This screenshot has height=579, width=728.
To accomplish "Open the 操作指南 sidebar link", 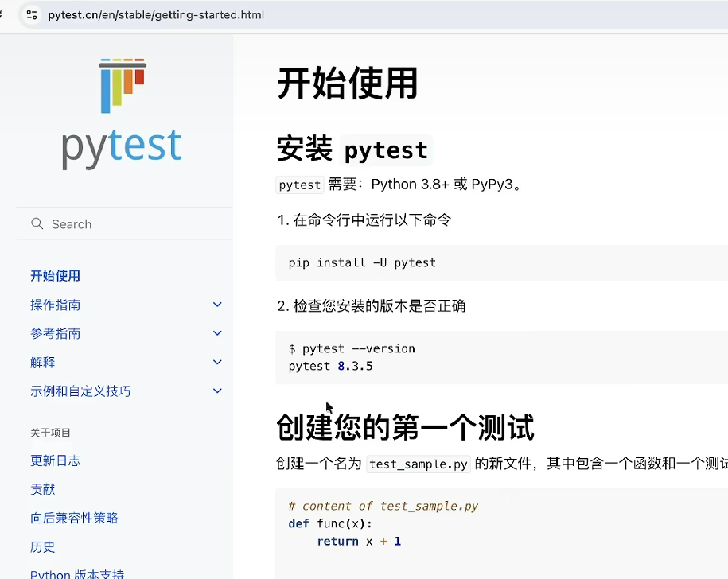I will [x=55, y=305].
